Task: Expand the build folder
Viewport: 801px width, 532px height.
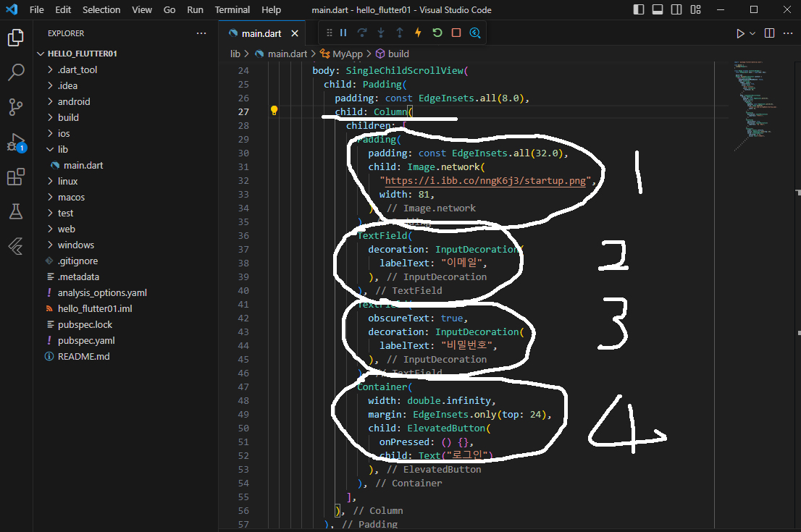Action: [126, 117]
